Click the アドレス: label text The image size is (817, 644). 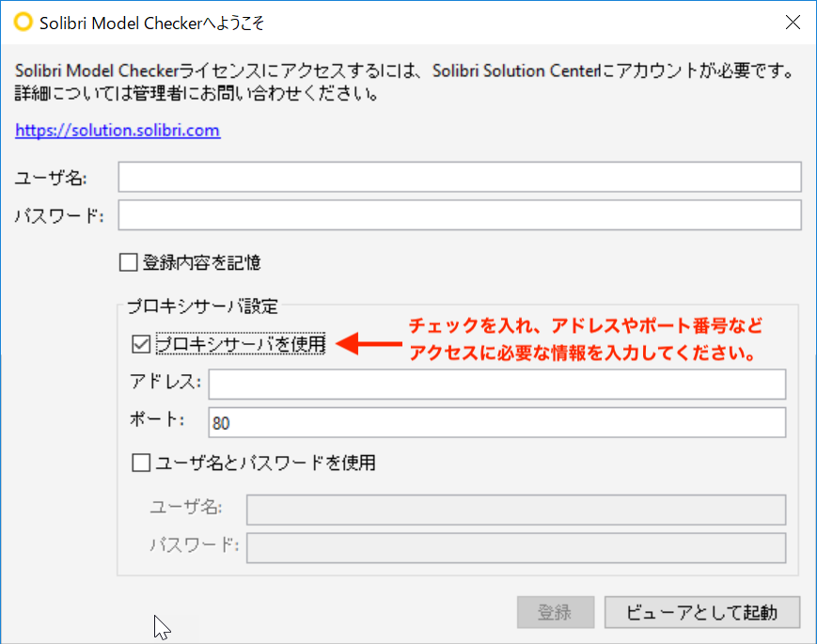[165, 382]
